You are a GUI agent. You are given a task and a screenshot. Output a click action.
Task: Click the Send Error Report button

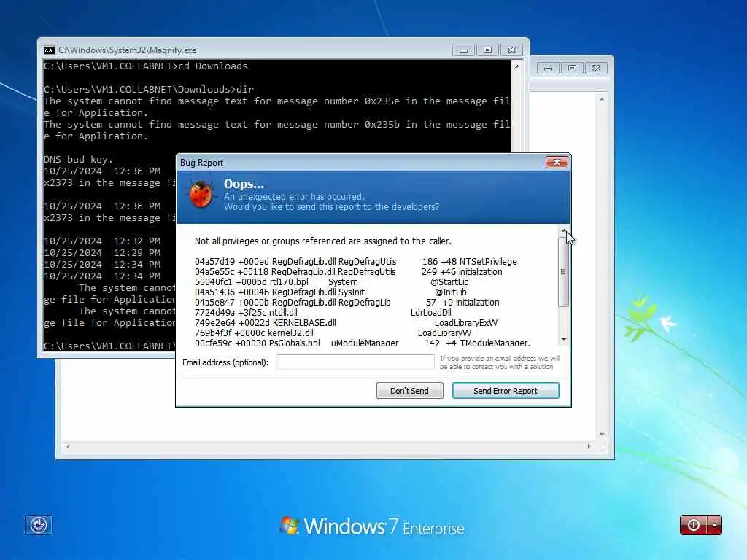[506, 391]
